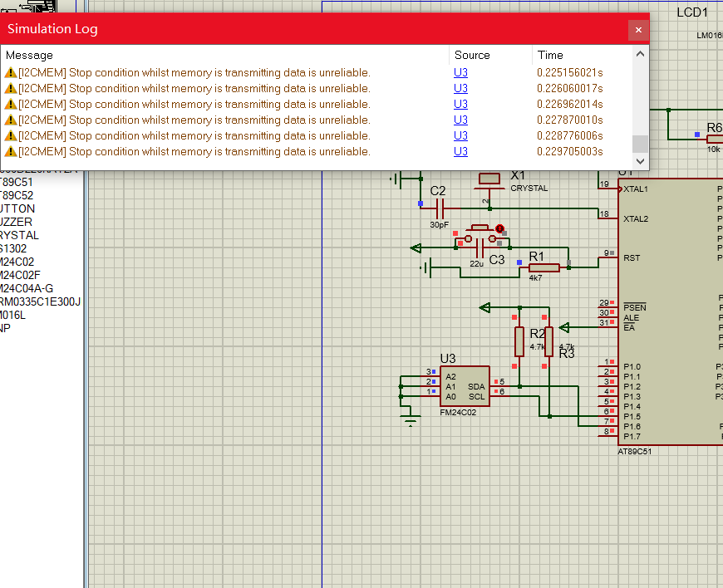
Task: Pick the T89C51 device in the parts list
Action: [x=17, y=183]
